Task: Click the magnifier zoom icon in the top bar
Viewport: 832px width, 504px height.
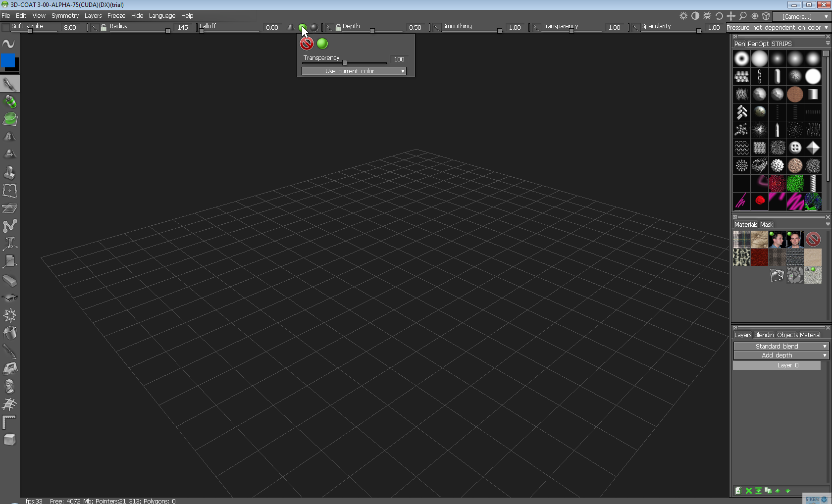Action: pyautogui.click(x=743, y=16)
